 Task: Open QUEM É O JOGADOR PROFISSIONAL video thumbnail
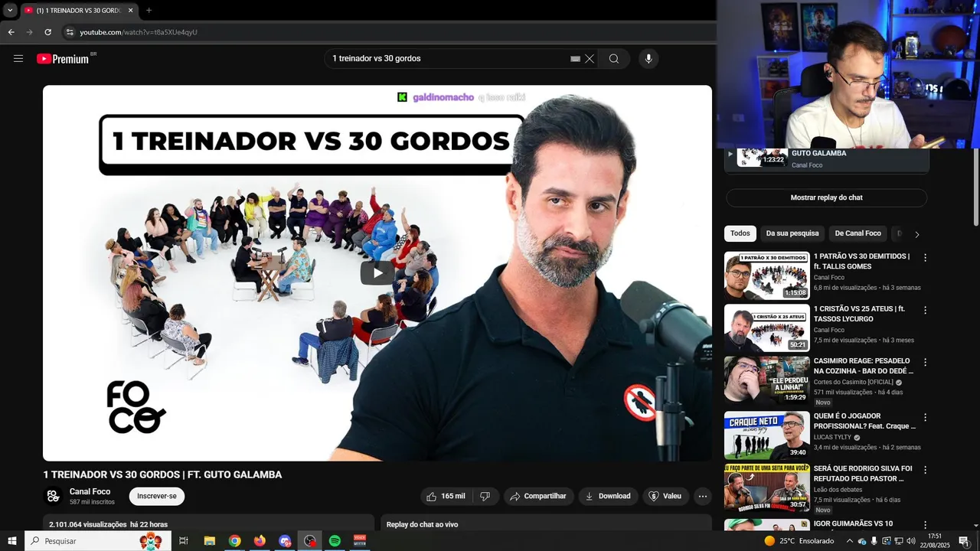[x=766, y=435]
